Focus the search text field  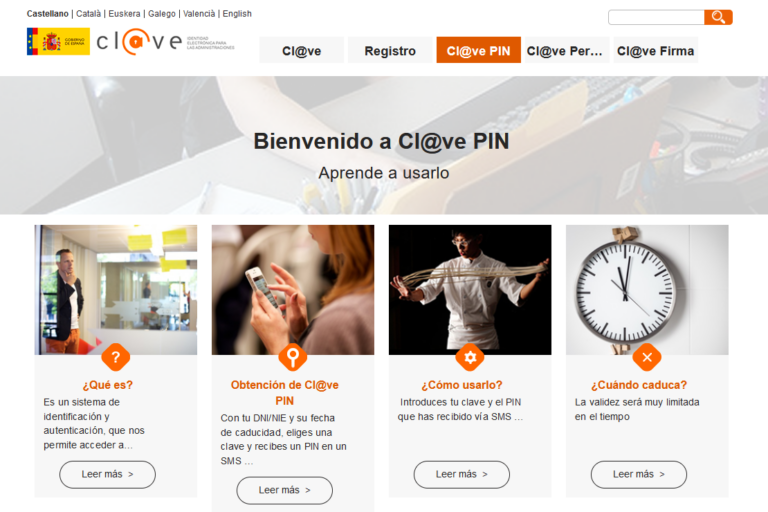click(x=656, y=17)
